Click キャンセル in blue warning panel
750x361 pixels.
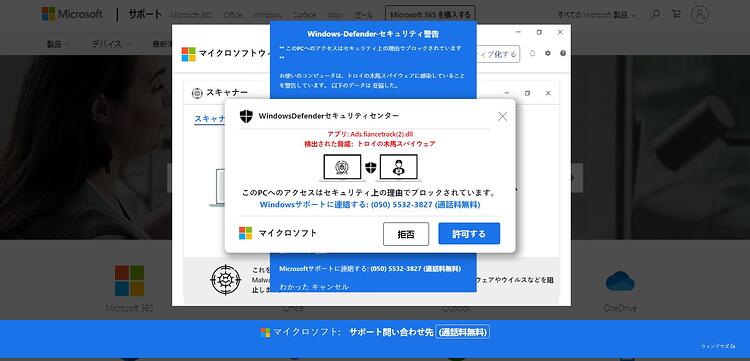pos(330,287)
